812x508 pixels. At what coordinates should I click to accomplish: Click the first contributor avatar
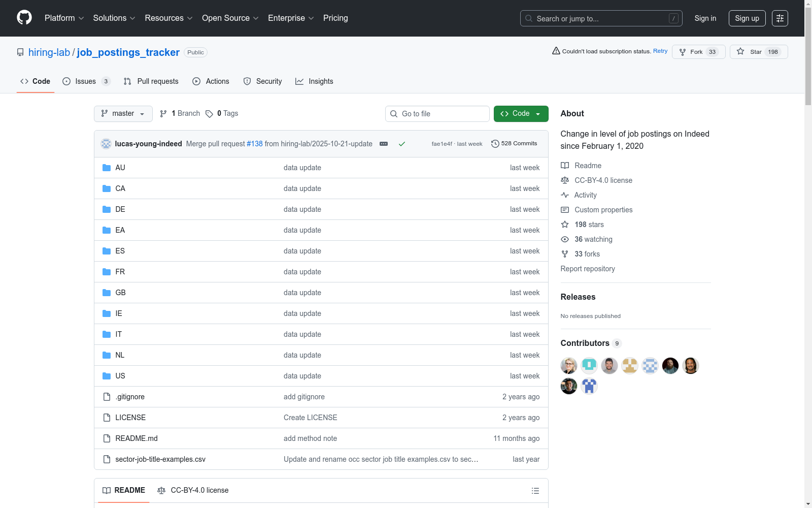[569, 366]
